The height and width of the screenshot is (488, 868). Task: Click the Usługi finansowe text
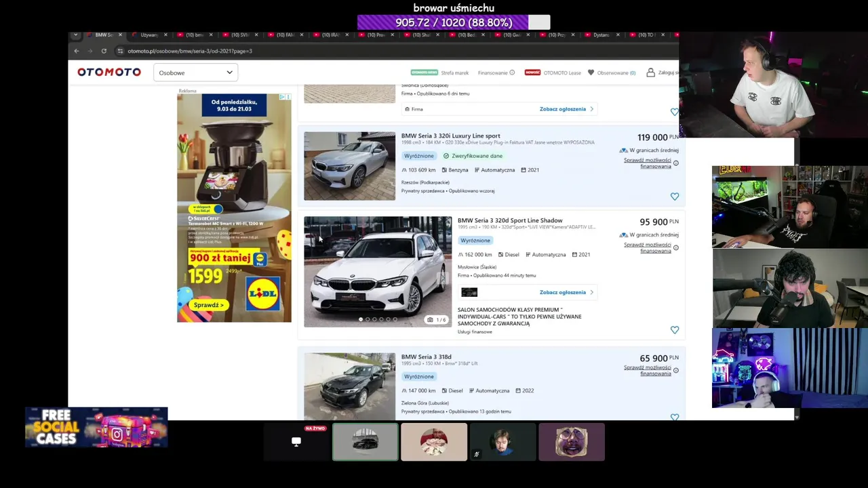(475, 332)
